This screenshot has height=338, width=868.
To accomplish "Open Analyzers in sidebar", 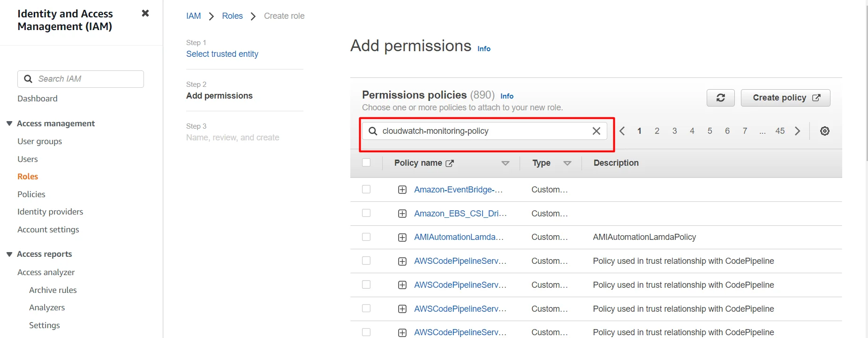I will [x=47, y=307].
